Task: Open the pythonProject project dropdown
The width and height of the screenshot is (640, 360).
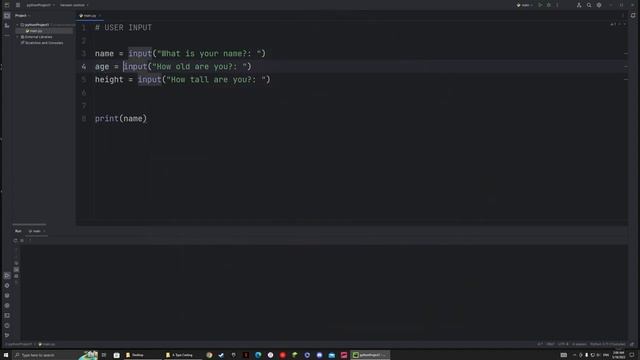Action: [x=40, y=5]
